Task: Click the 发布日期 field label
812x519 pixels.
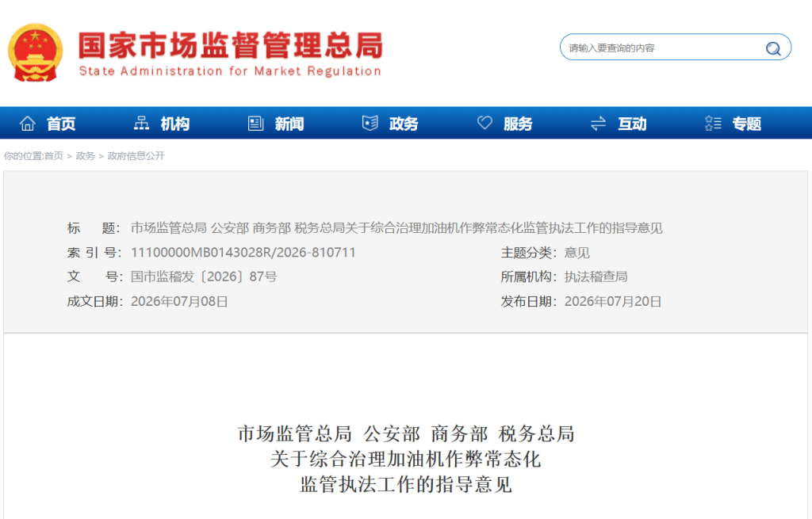Action: pos(527,302)
